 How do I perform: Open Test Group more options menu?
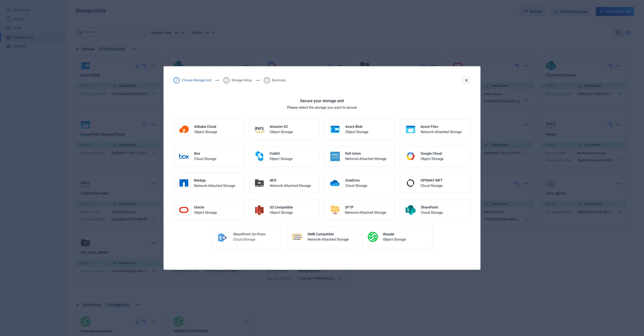[138, 305]
